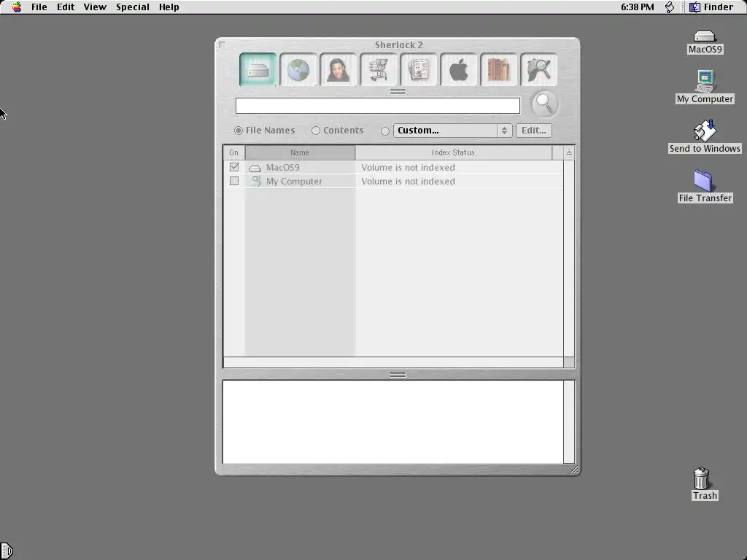The height and width of the screenshot is (560, 747).
Task: Open the Reference books channel
Action: 499,69
